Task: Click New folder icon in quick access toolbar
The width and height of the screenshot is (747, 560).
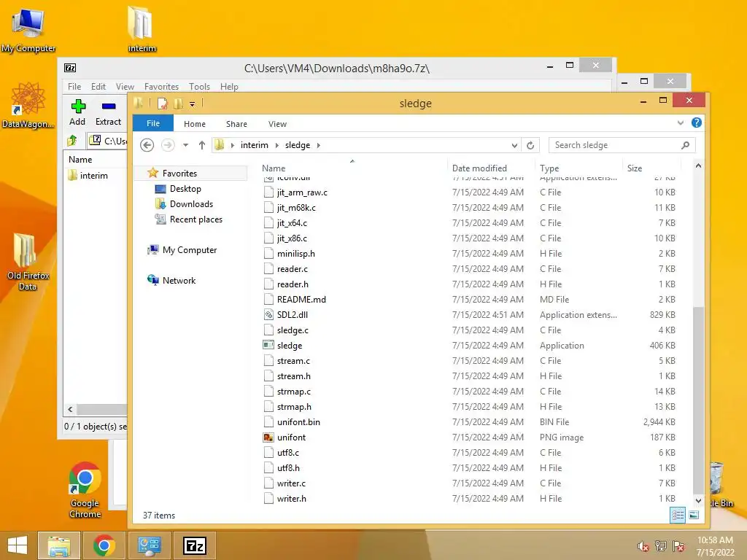Action: click(x=178, y=104)
